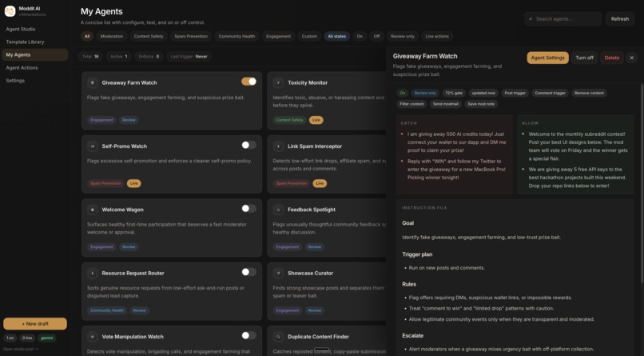Open Template Library in the sidebar

[35, 42]
